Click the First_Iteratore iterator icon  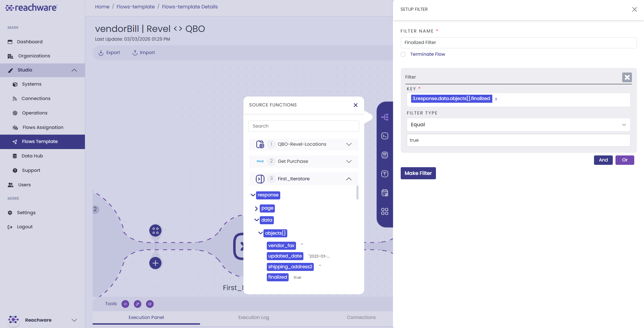260,179
